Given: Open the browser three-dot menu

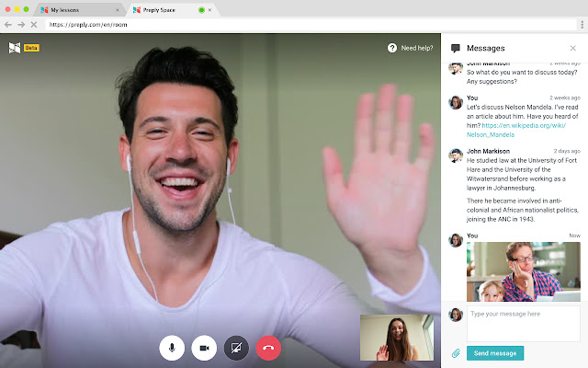Looking at the screenshot, I should [x=582, y=25].
